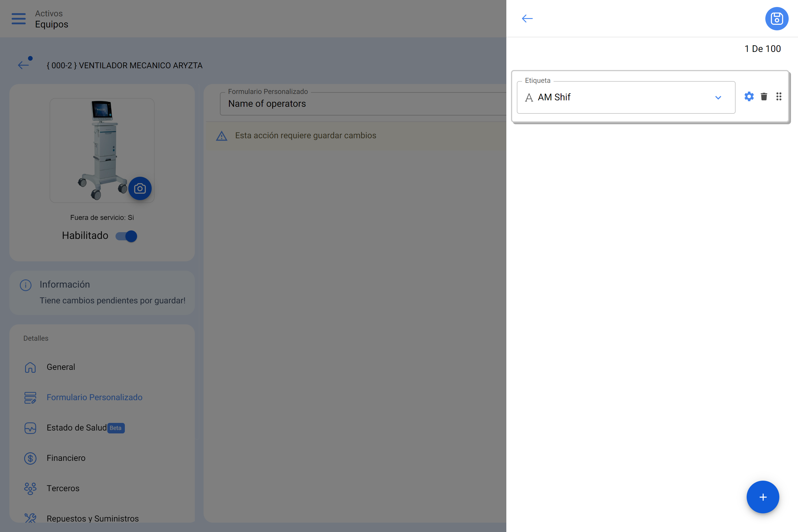Add a new field with the plus button
Image resolution: width=798 pixels, height=532 pixels.
tap(763, 497)
